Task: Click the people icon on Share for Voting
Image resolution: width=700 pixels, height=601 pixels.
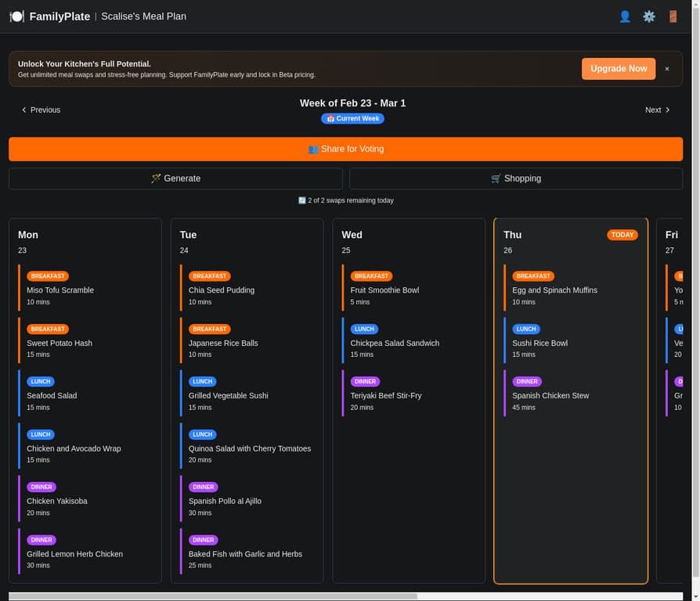Action: (314, 149)
